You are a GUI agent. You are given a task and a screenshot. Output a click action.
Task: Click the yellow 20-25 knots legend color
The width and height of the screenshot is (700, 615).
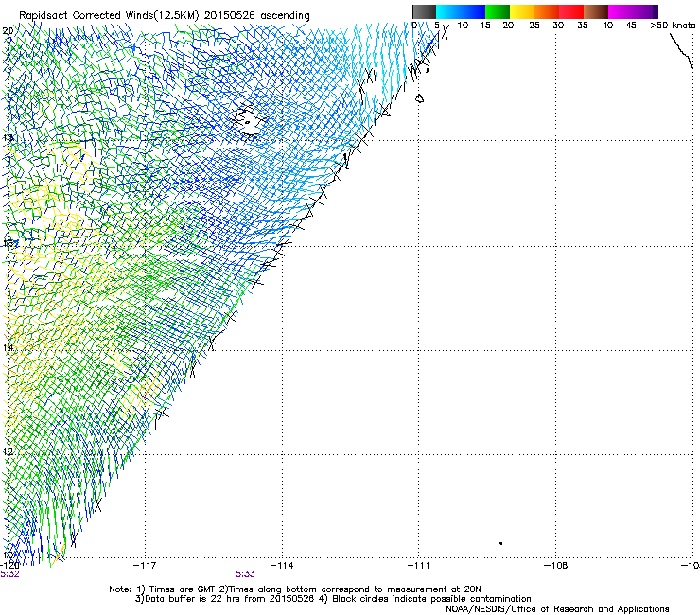(522, 11)
